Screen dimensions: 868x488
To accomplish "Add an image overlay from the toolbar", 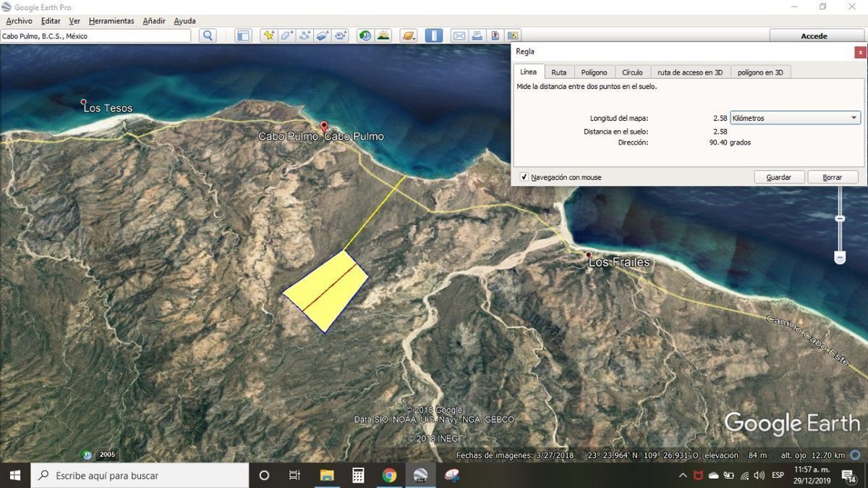I will click(323, 35).
